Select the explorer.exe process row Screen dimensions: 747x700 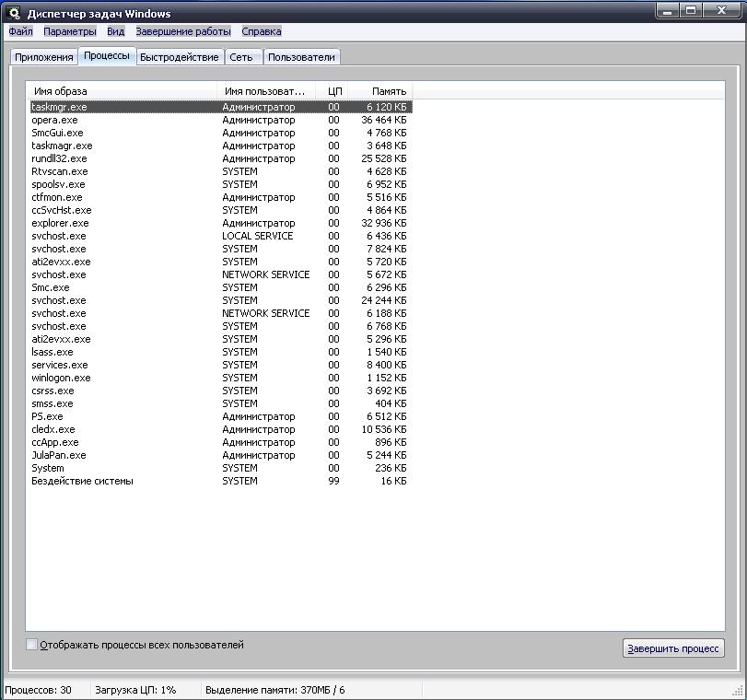click(x=60, y=223)
